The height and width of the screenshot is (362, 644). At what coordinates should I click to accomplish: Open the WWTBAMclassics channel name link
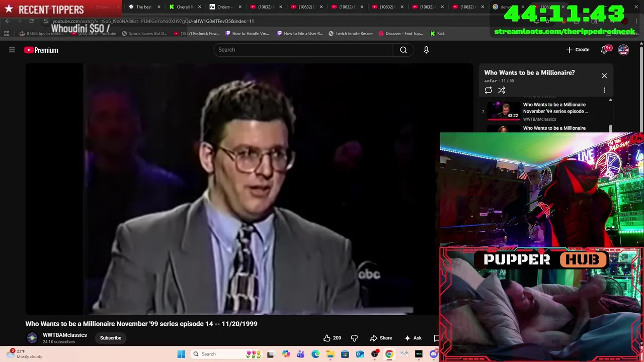(65, 335)
